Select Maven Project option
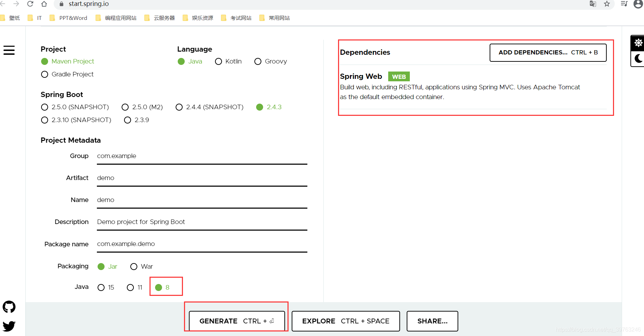Screen dimensions: 644x336 click(x=68, y=61)
